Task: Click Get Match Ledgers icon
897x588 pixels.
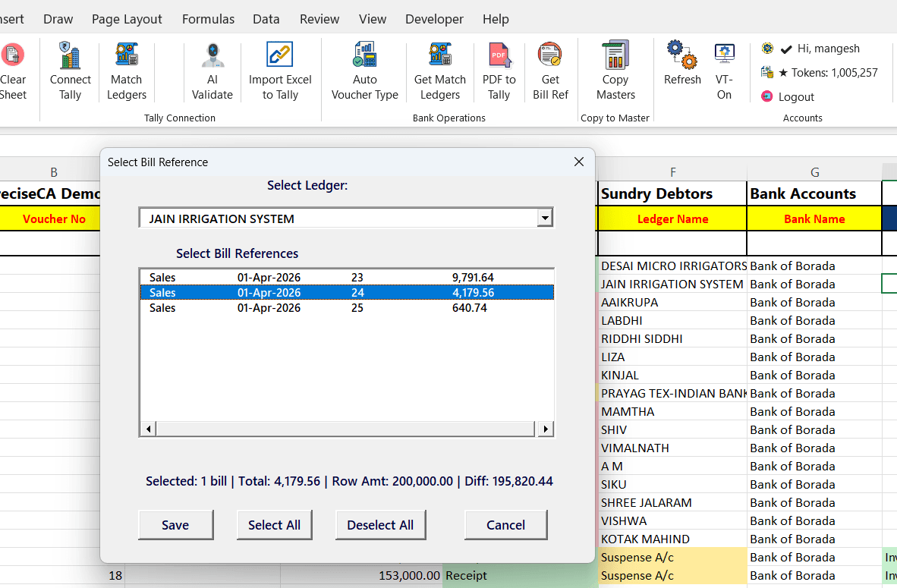Action: 440,55
